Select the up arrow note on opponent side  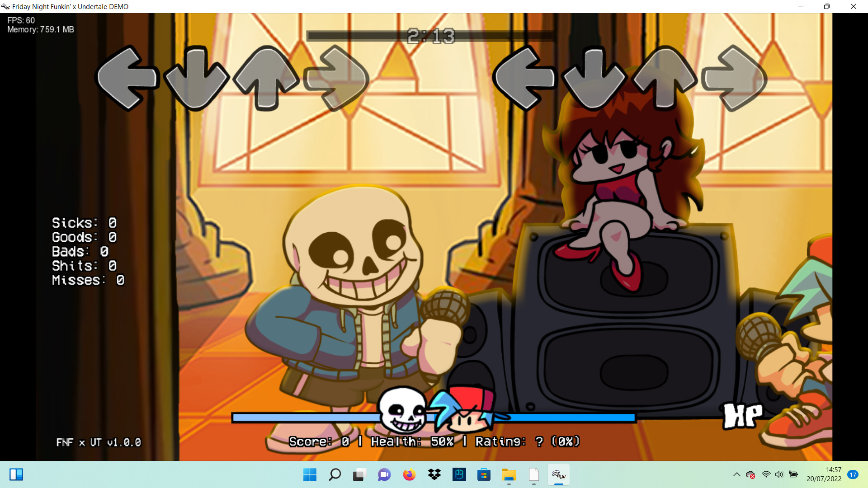[267, 77]
